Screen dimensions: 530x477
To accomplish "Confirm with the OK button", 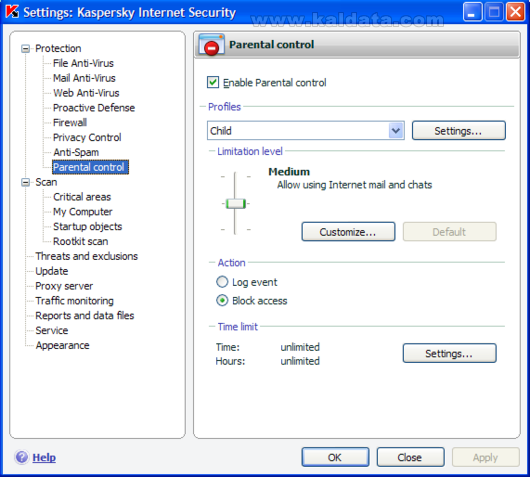I will [x=335, y=457].
